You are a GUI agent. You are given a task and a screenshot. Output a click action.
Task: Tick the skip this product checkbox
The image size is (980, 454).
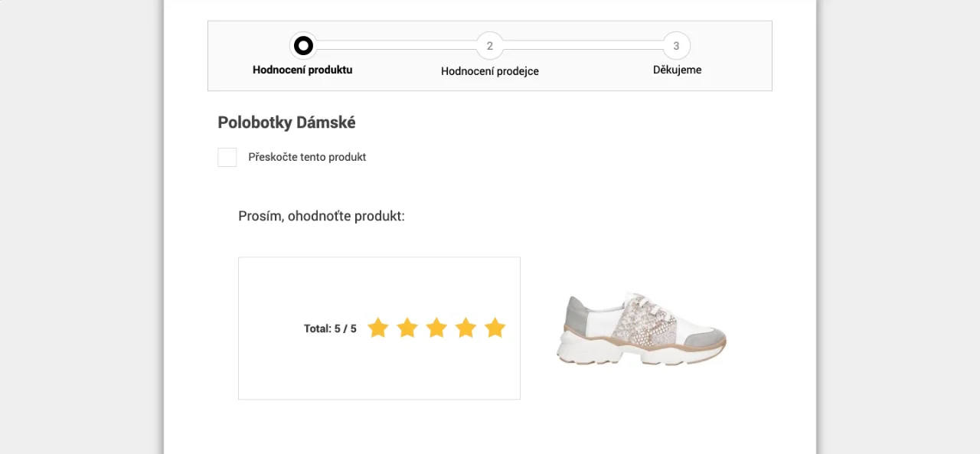point(227,157)
